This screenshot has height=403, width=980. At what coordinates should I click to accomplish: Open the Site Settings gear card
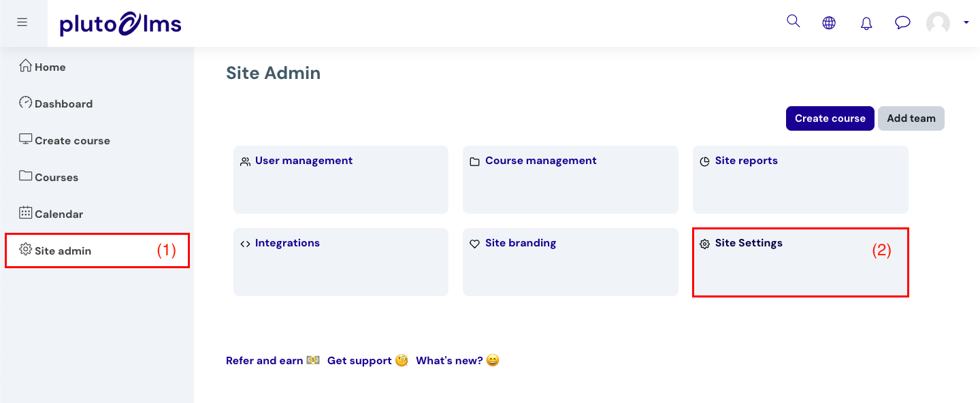800,262
